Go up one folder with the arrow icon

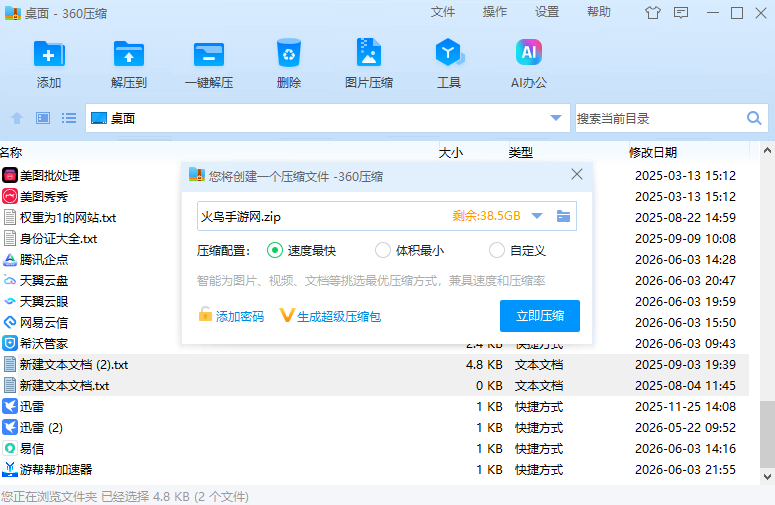click(x=17, y=118)
